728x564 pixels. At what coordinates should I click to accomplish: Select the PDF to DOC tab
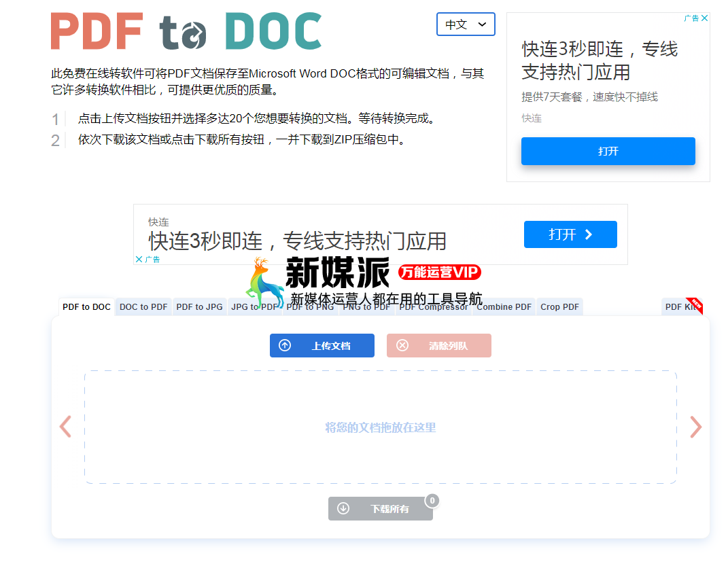point(86,307)
